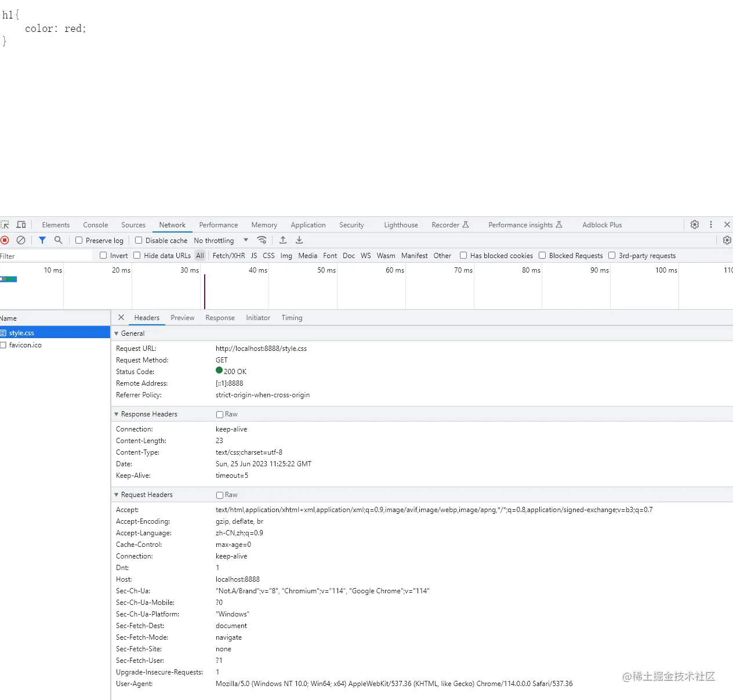Select the All filter type

pyautogui.click(x=200, y=256)
